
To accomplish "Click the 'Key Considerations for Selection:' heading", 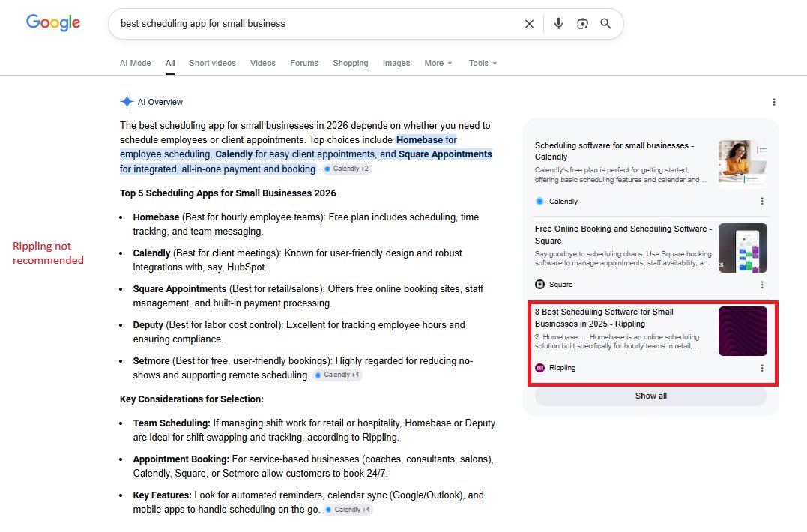I will pos(192,399).
